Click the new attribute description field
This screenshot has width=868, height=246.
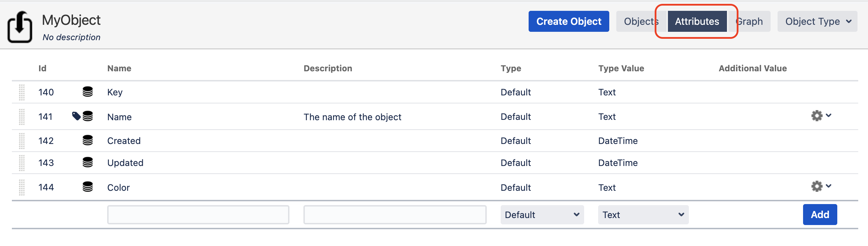tap(395, 215)
